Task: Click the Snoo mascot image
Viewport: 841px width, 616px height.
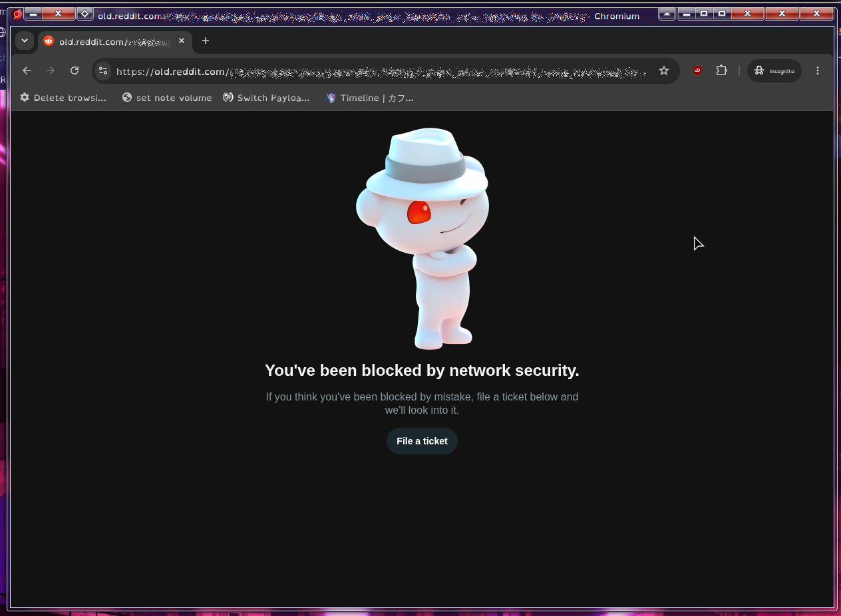Action: (x=422, y=238)
